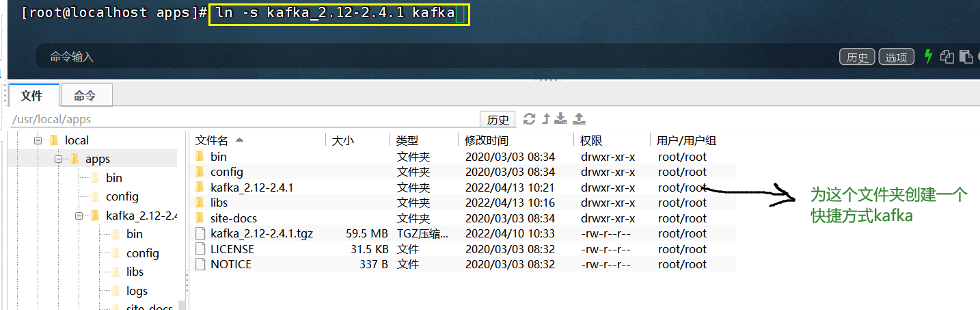Select the NOTICE file name
Viewport: 980px width, 310px height.
click(231, 264)
